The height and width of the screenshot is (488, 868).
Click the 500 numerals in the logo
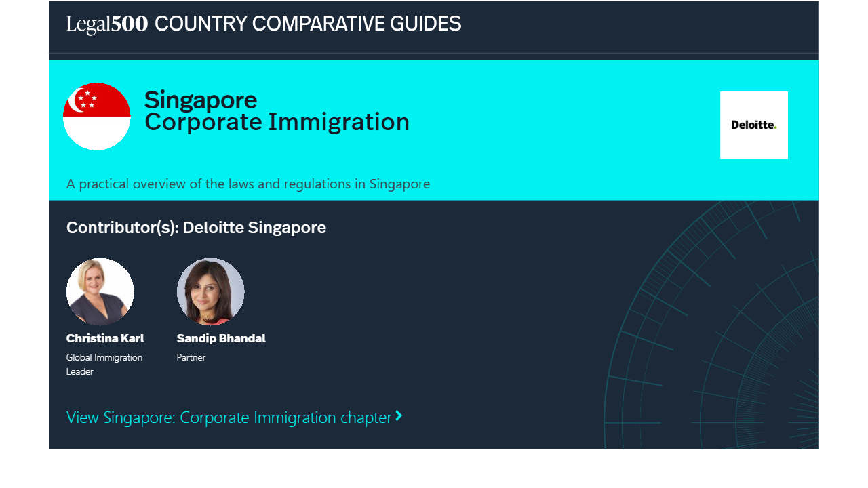pyautogui.click(x=130, y=24)
